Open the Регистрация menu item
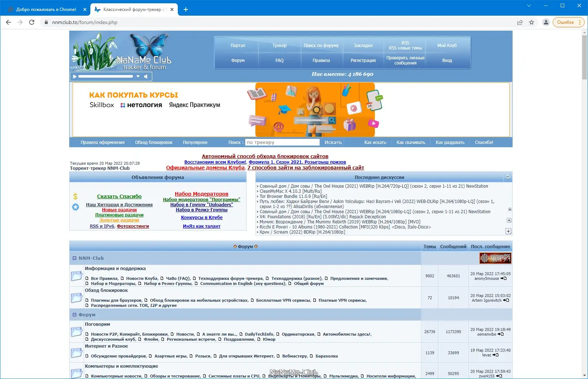The width and height of the screenshot is (588, 379). (x=363, y=60)
